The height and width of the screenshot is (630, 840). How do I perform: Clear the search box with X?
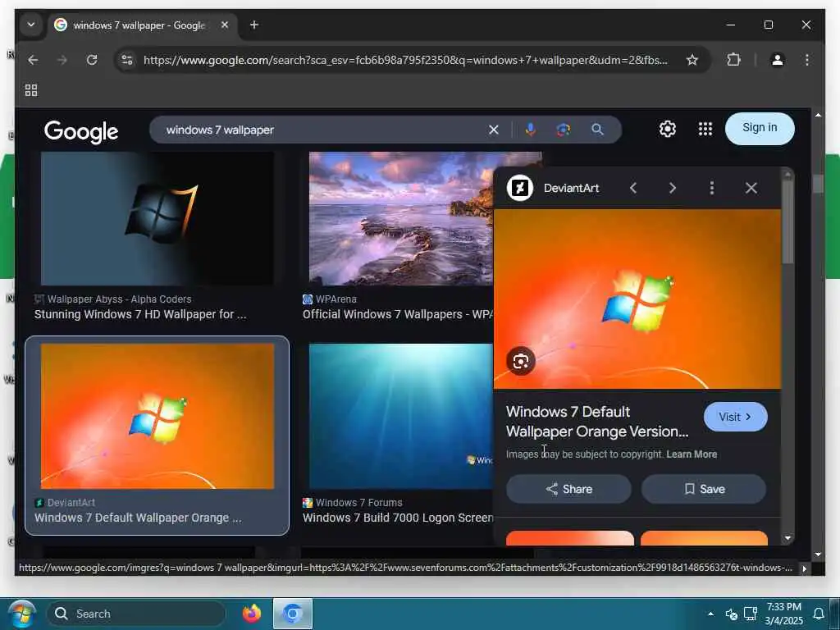tap(493, 130)
